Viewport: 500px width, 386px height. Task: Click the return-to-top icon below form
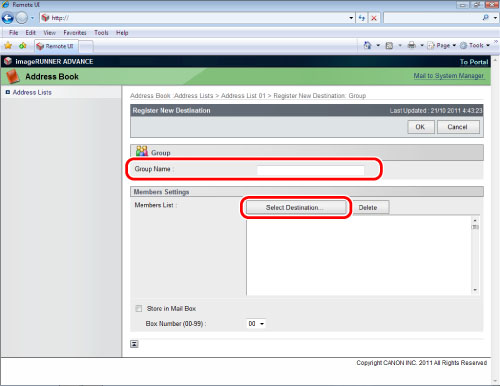click(134, 344)
